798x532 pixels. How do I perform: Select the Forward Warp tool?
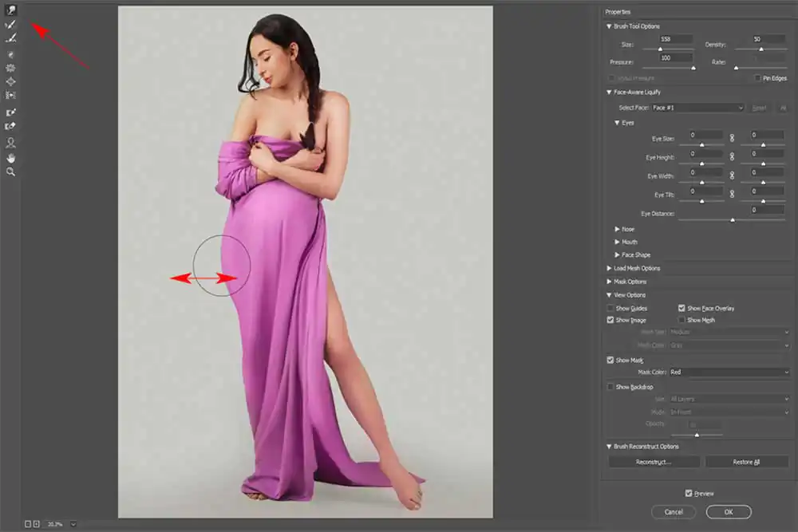(10, 10)
